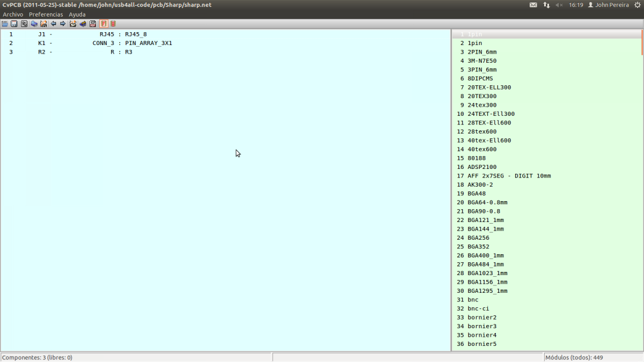Click the view selected footprint icon
This screenshot has width=644, height=362.
pyautogui.click(x=34, y=24)
